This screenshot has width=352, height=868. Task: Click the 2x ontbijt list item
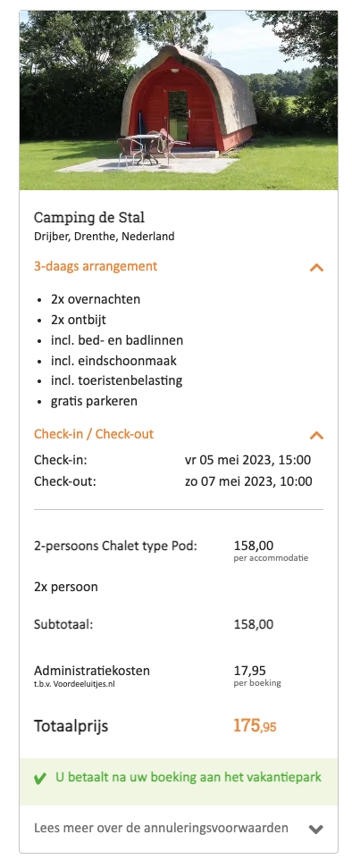79,320
